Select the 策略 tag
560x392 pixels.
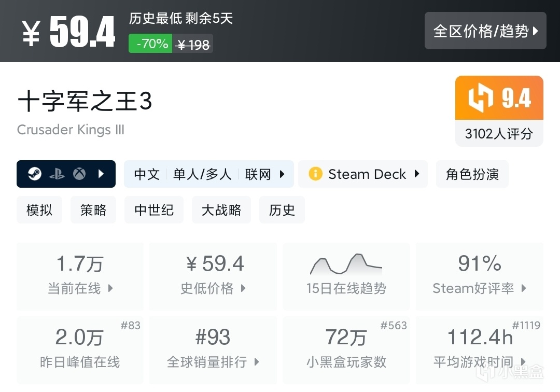(x=93, y=210)
